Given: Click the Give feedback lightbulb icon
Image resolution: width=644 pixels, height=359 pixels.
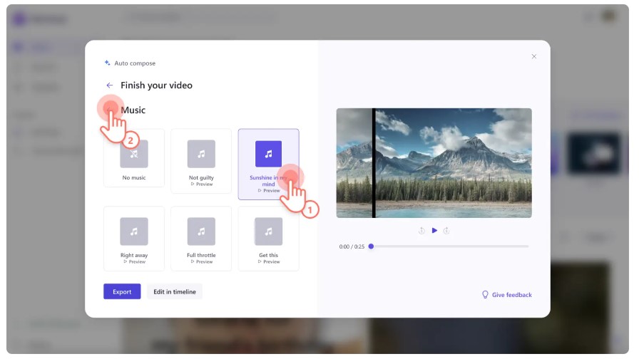Looking at the screenshot, I should [485, 295].
